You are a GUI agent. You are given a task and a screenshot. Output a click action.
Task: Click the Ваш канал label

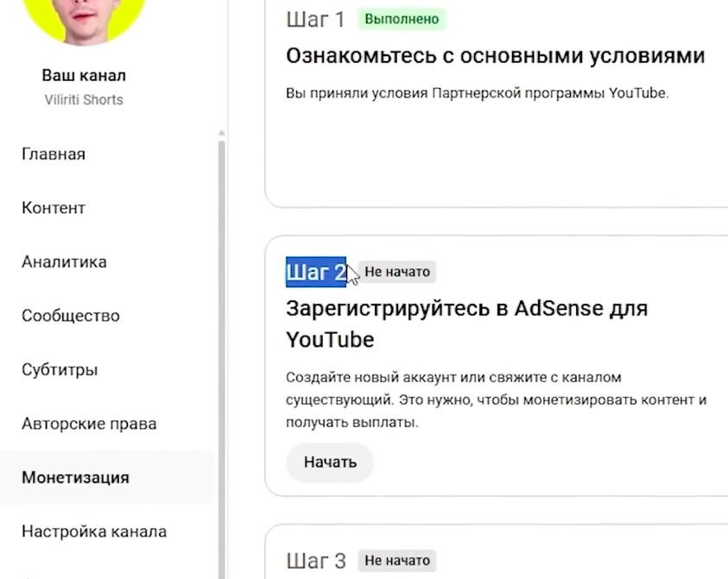click(x=84, y=75)
